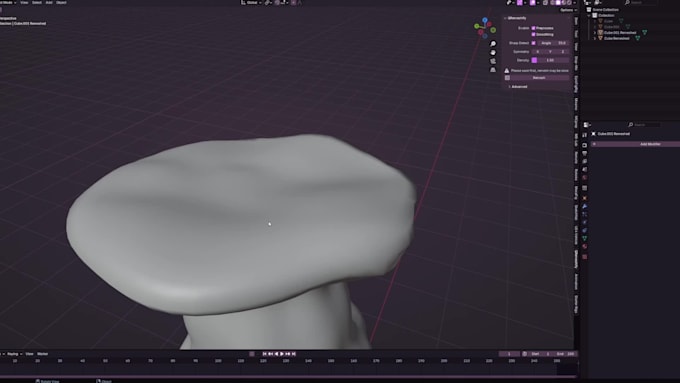Open the Global transform orientation dropdown

point(252,3)
